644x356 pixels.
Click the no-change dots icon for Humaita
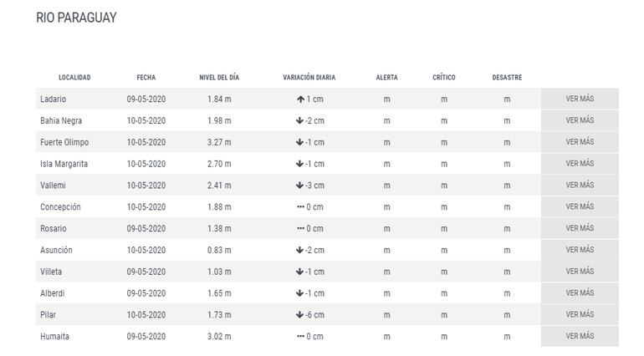click(x=300, y=337)
